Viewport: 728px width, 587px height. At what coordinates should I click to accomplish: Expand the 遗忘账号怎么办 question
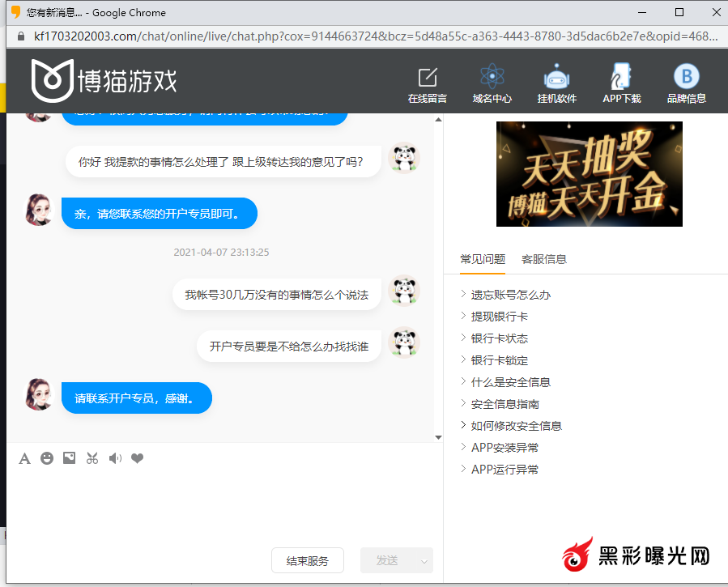pyautogui.click(x=510, y=295)
